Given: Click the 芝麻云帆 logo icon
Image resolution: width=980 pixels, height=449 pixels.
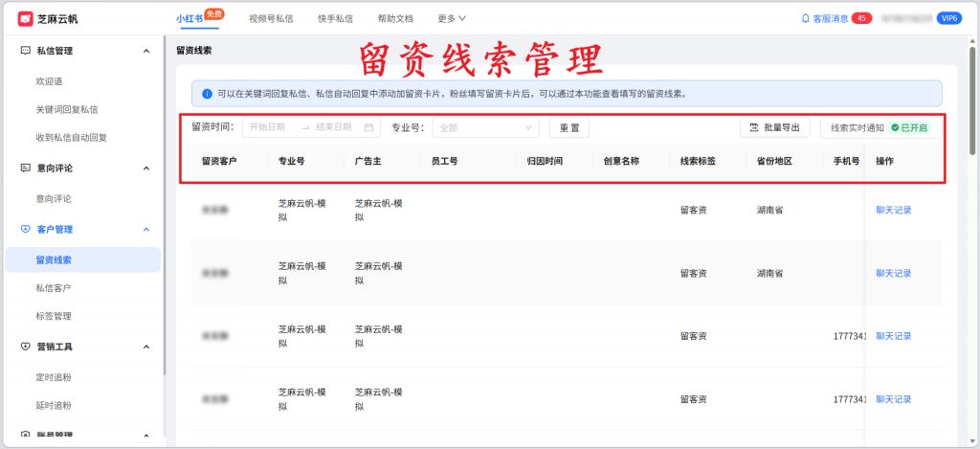Looking at the screenshot, I should pyautogui.click(x=25, y=19).
